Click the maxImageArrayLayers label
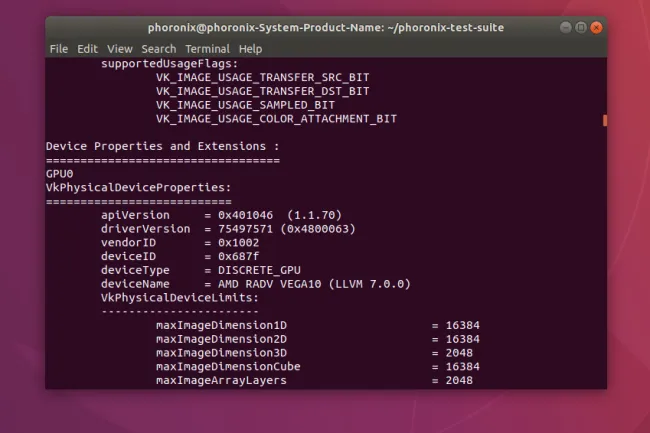 tap(221, 380)
